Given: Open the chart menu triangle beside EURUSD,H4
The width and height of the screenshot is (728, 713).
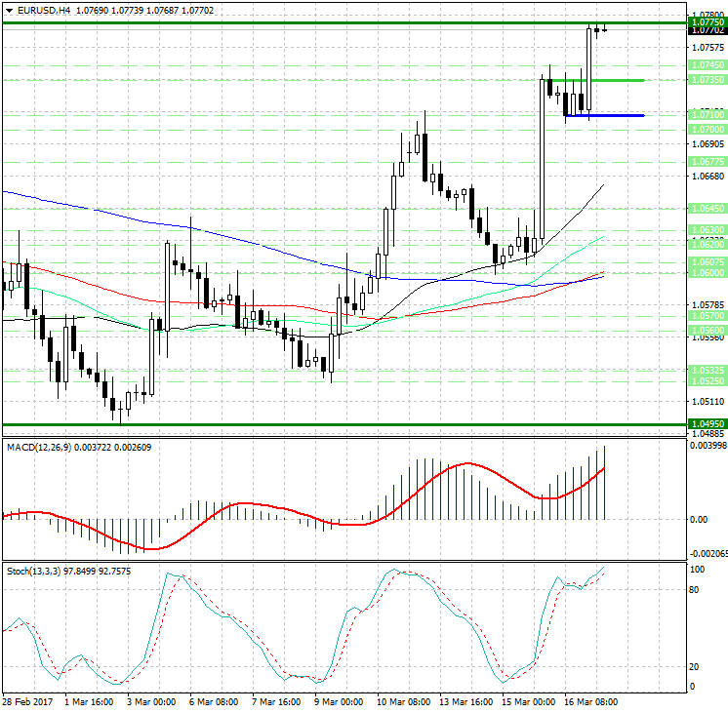Looking at the screenshot, I should click(x=10, y=11).
